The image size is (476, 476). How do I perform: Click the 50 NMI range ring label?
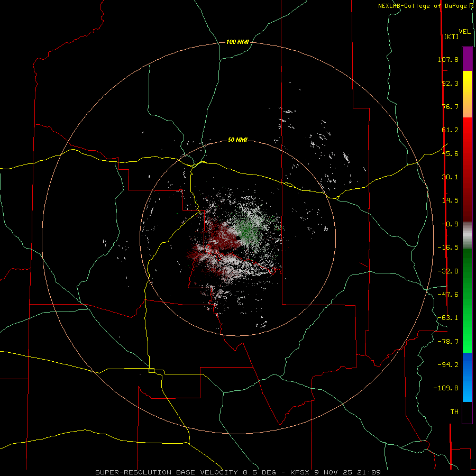(x=237, y=140)
